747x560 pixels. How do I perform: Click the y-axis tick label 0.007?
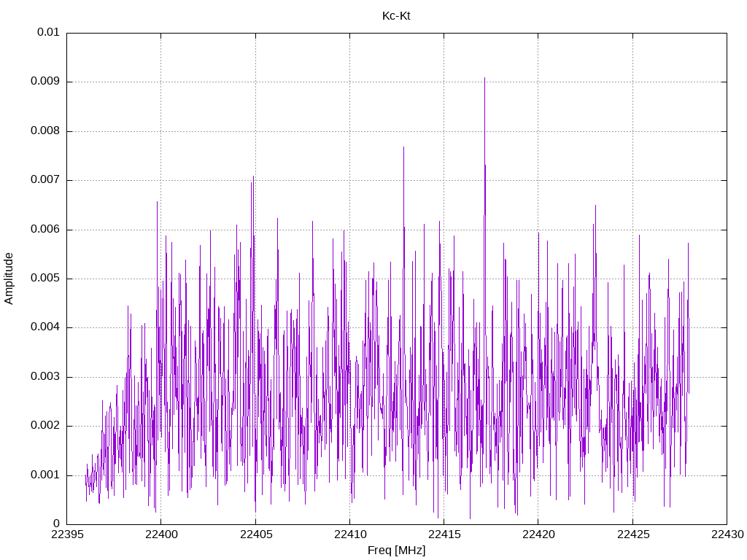(x=44, y=179)
